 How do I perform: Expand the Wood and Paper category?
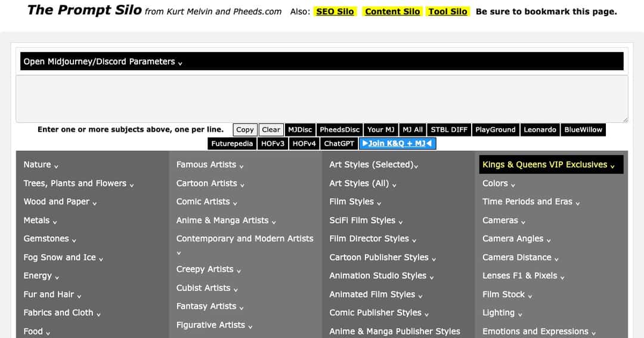60,201
